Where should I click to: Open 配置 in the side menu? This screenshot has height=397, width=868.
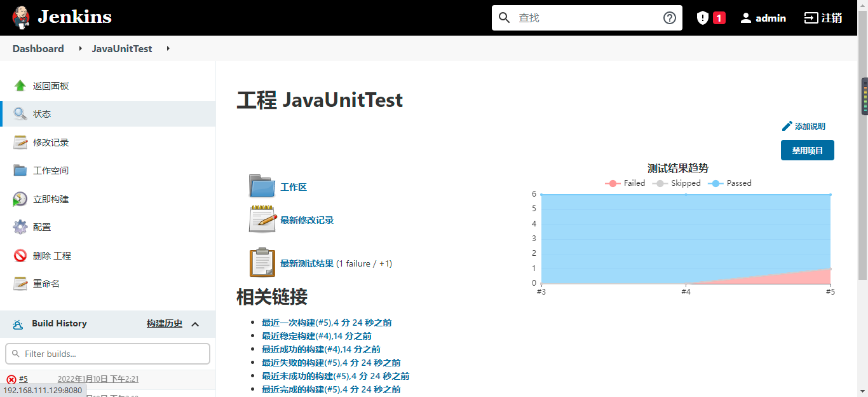[x=42, y=227]
